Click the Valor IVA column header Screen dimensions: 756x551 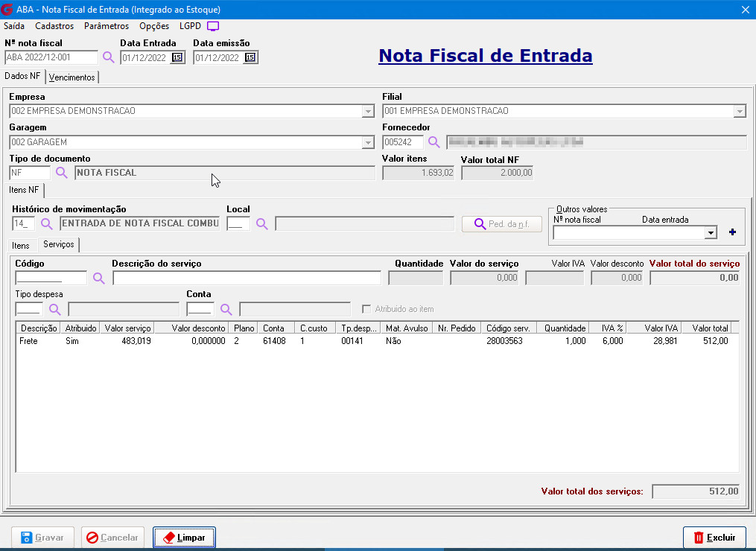(x=654, y=328)
